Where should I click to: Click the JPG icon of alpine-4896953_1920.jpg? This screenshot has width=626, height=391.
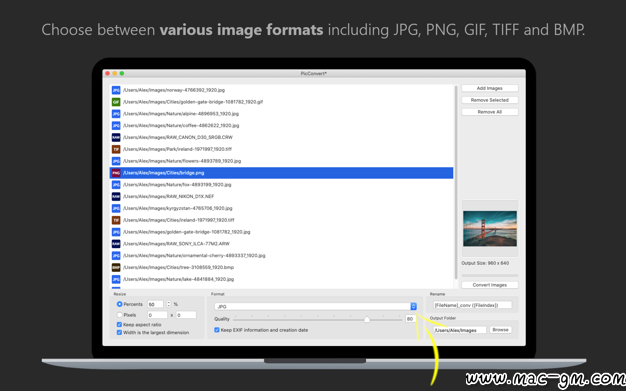tap(116, 114)
